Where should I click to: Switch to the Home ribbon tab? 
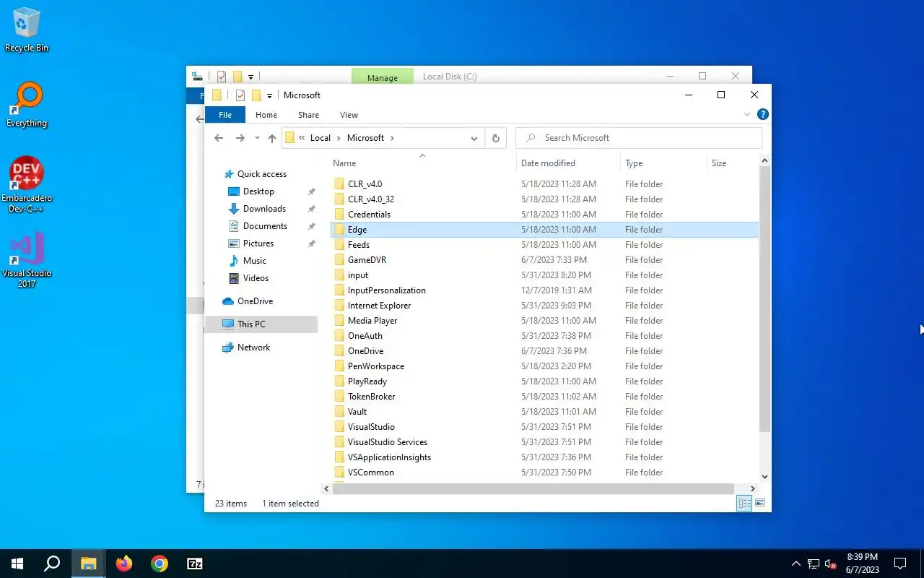266,115
